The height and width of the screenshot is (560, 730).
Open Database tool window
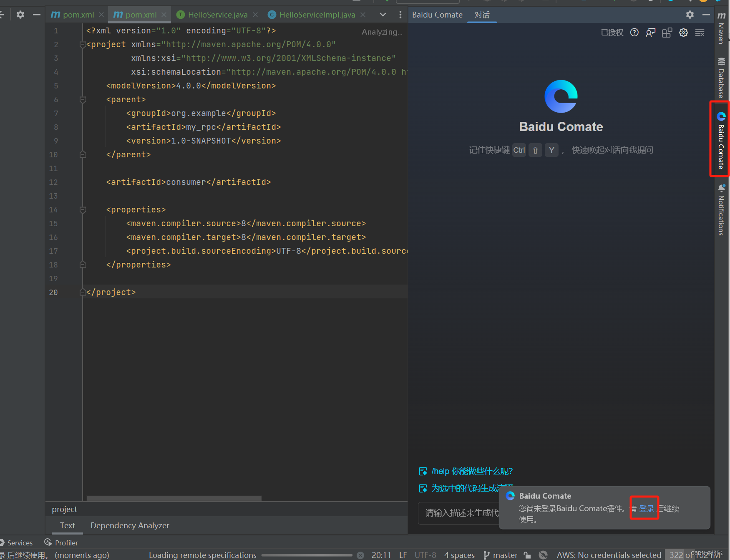[721, 77]
